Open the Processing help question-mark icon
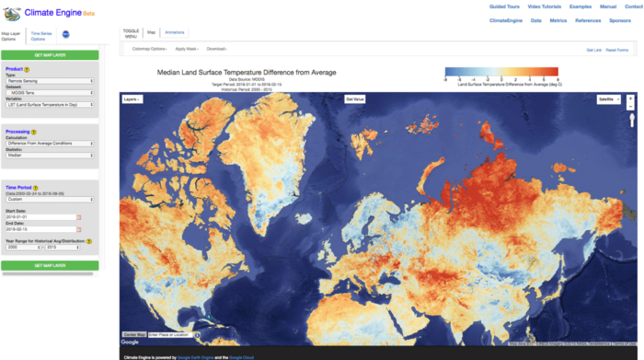This screenshot has width=644, height=360. (34, 132)
